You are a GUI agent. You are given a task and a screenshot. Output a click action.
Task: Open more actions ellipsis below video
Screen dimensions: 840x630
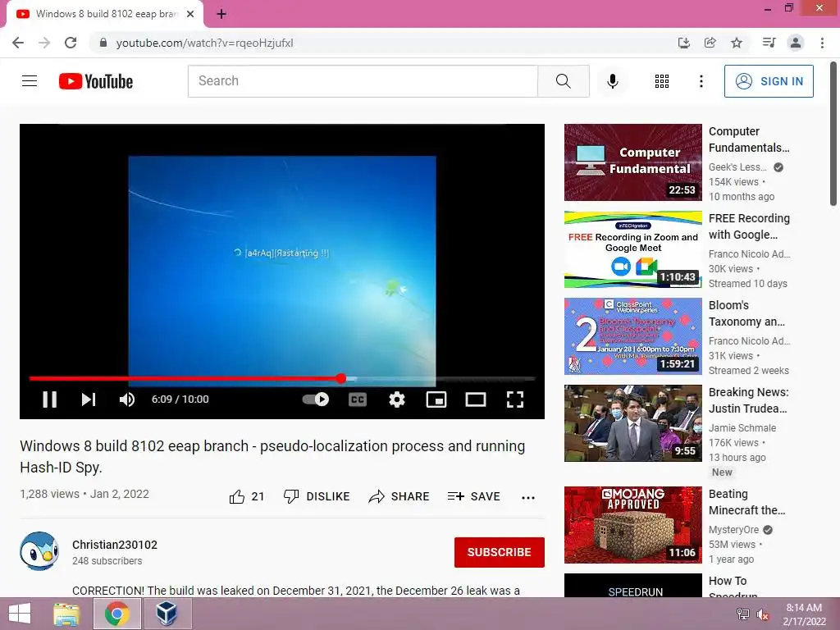pos(527,497)
